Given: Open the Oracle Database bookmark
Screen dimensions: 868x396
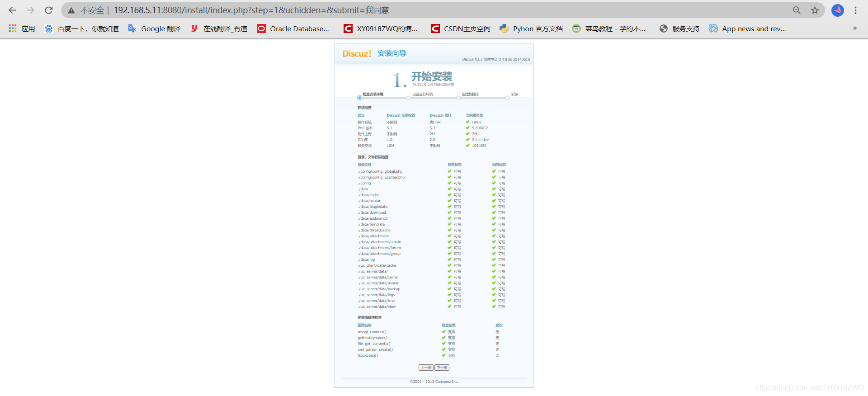Looking at the screenshot, I should [293, 28].
